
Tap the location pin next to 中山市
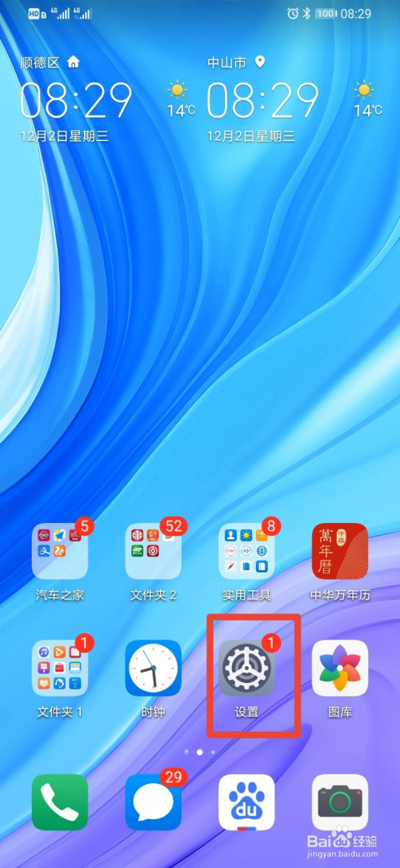tap(259, 62)
